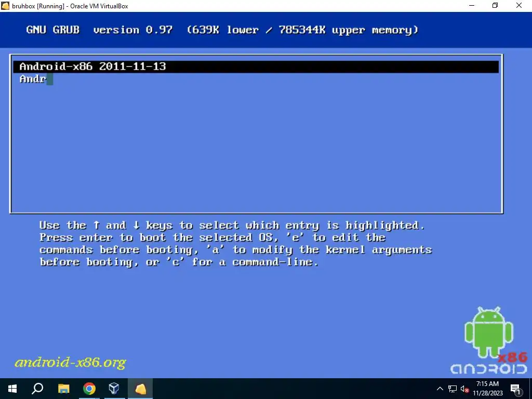Switch to the running bruhbox VM taskbar icon

coord(140,389)
